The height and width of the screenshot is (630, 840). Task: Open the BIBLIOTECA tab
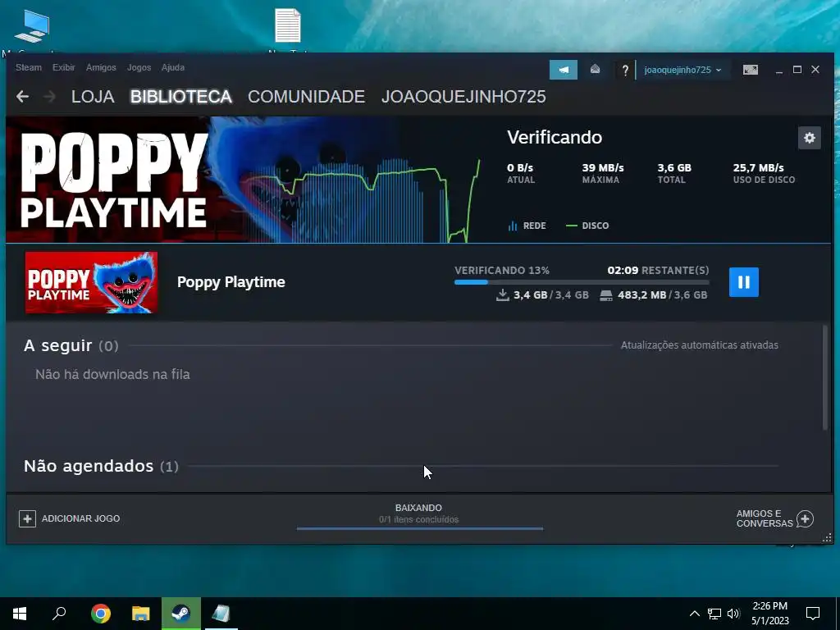tap(181, 97)
